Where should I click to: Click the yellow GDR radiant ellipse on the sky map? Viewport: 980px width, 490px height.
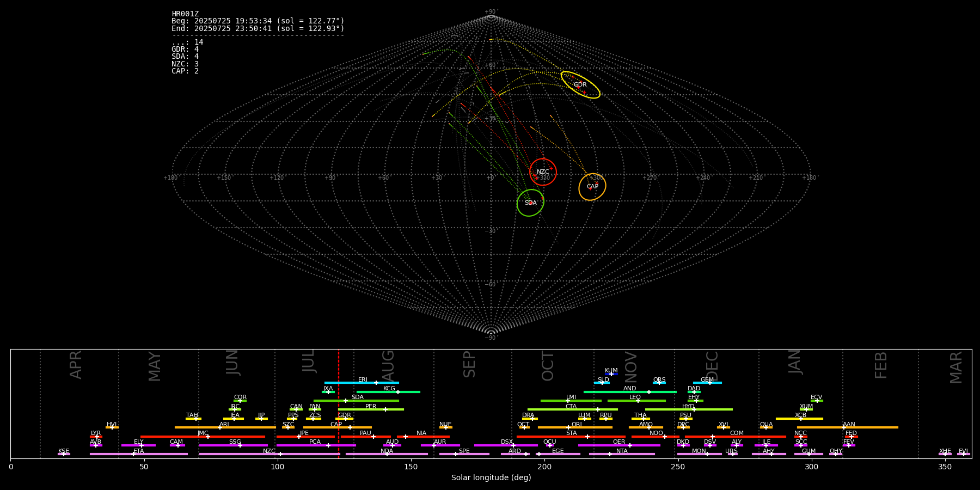pos(580,84)
